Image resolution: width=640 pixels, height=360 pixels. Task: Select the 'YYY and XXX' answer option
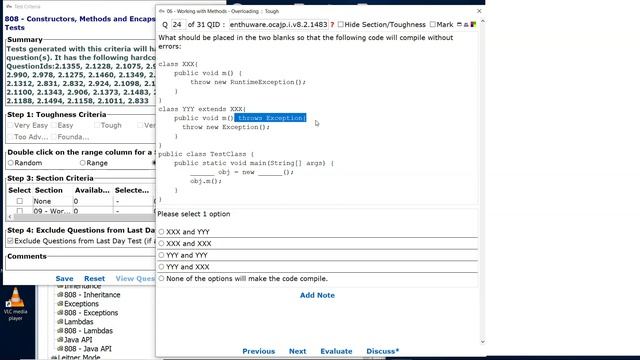pos(162,267)
